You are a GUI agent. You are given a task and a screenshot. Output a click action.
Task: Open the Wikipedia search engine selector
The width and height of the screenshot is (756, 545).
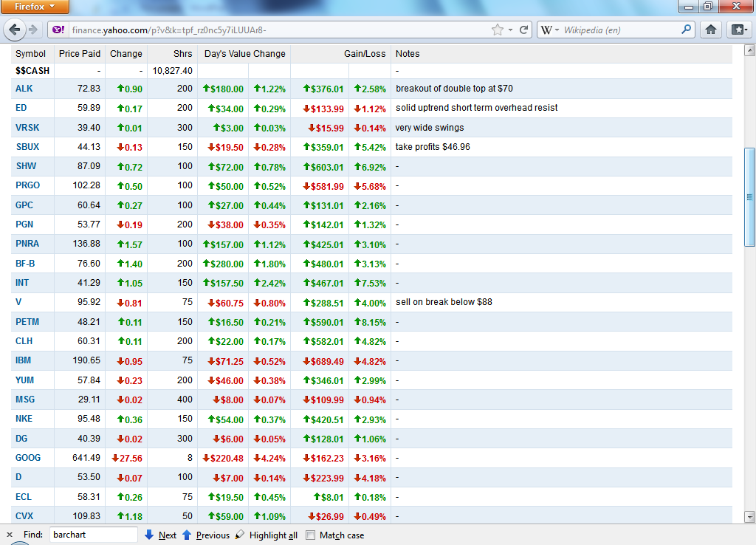click(549, 30)
